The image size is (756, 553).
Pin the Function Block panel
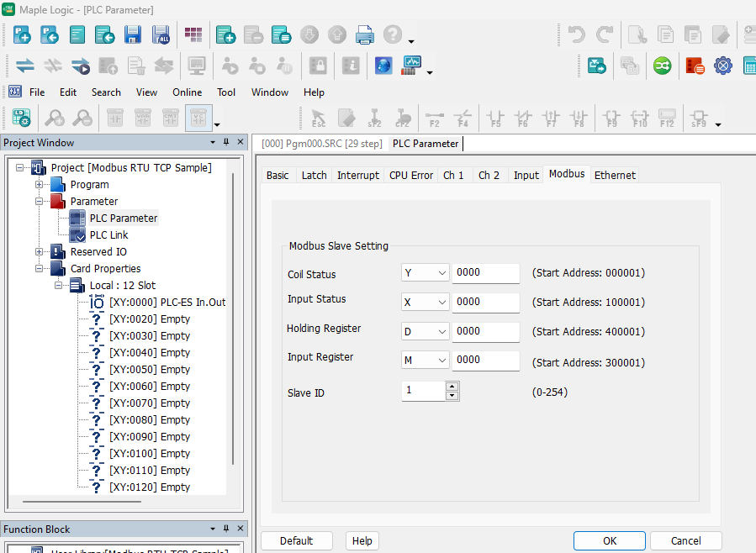click(226, 529)
